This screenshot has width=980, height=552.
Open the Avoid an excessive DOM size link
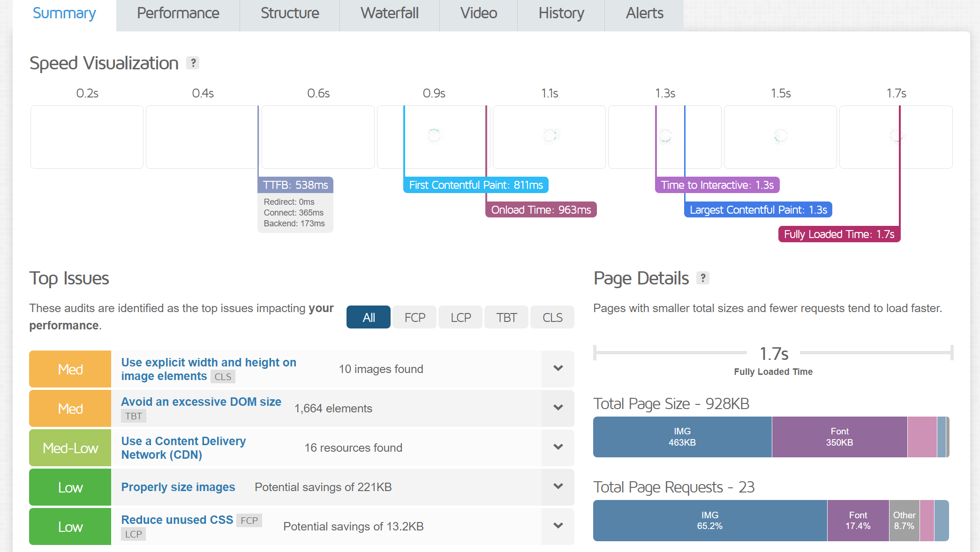[x=201, y=402]
